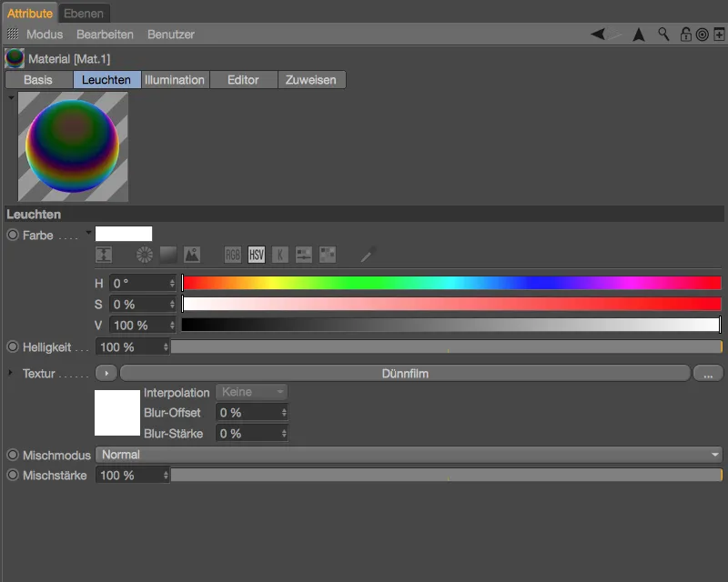
Task: Toggle Farbe animation keyframe circle
Action: pyautogui.click(x=13, y=235)
